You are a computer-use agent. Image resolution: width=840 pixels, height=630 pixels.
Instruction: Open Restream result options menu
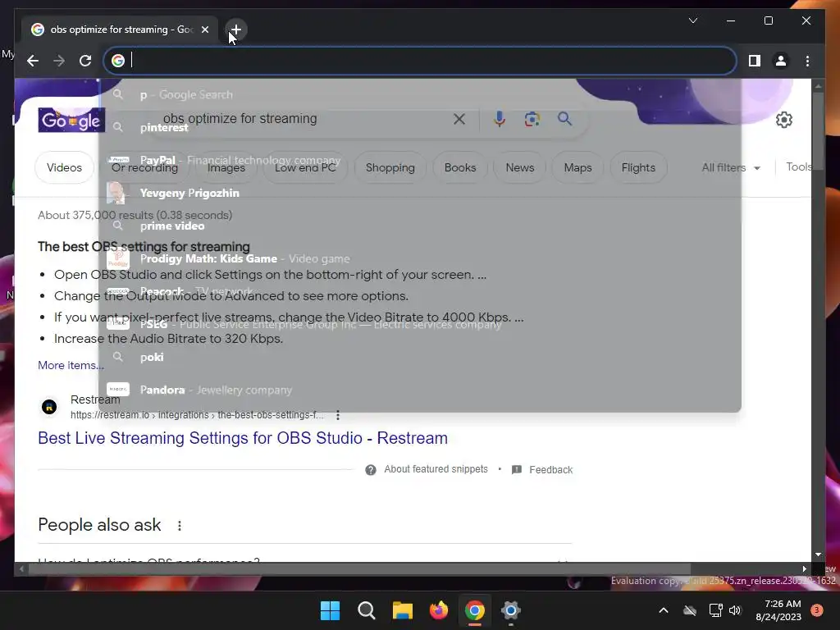337,415
